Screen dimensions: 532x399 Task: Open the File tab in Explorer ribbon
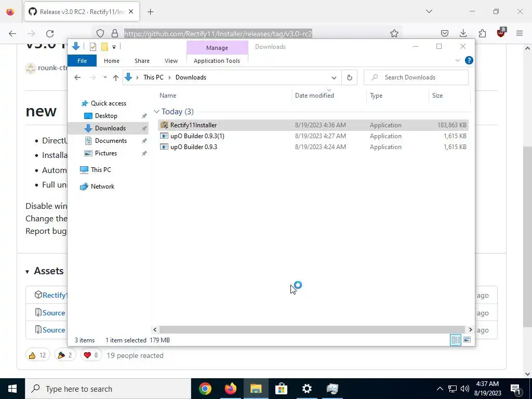[x=82, y=61]
